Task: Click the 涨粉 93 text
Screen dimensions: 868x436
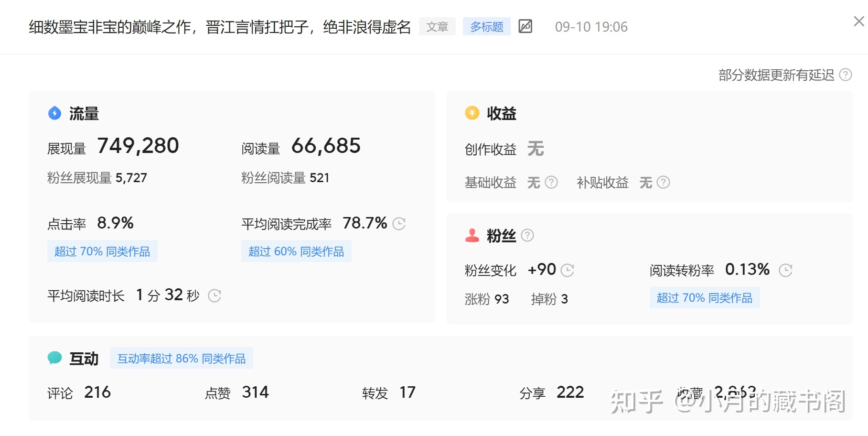Action: tap(487, 299)
